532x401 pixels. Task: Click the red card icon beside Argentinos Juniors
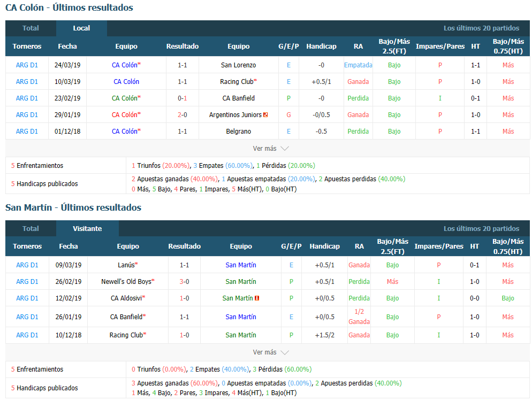265,115
